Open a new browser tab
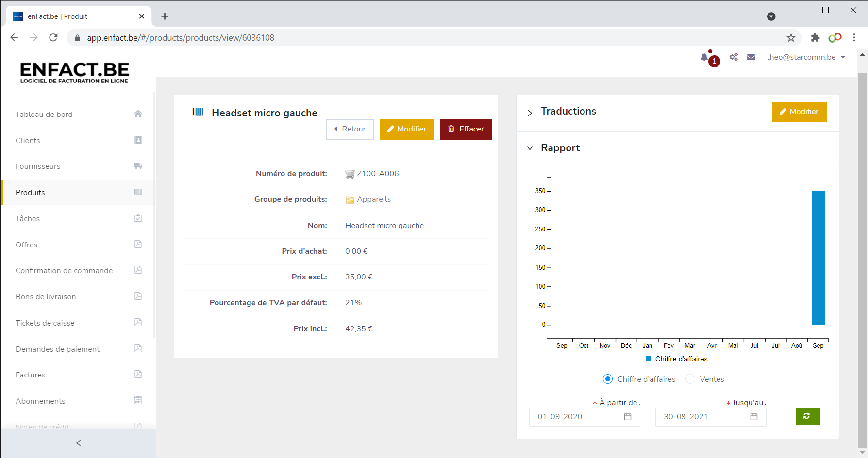Viewport: 868px width, 458px height. click(x=165, y=16)
